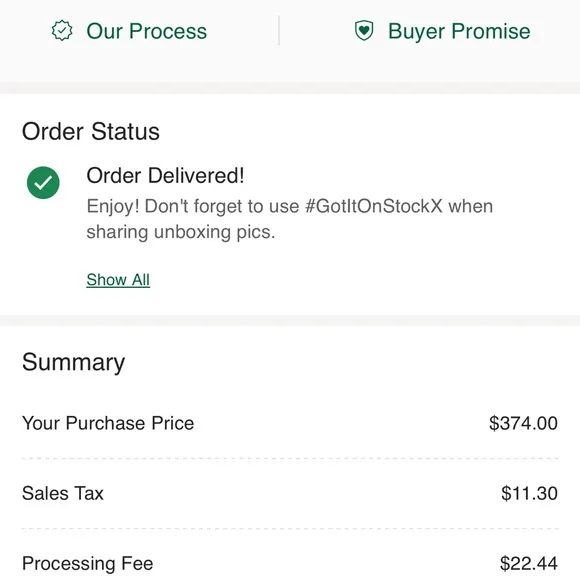Click the divider between Process and Promise
This screenshot has height=580, width=580.
click(279, 30)
